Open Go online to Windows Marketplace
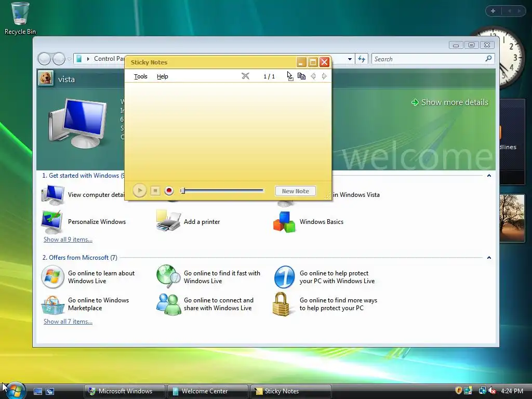 [85, 304]
